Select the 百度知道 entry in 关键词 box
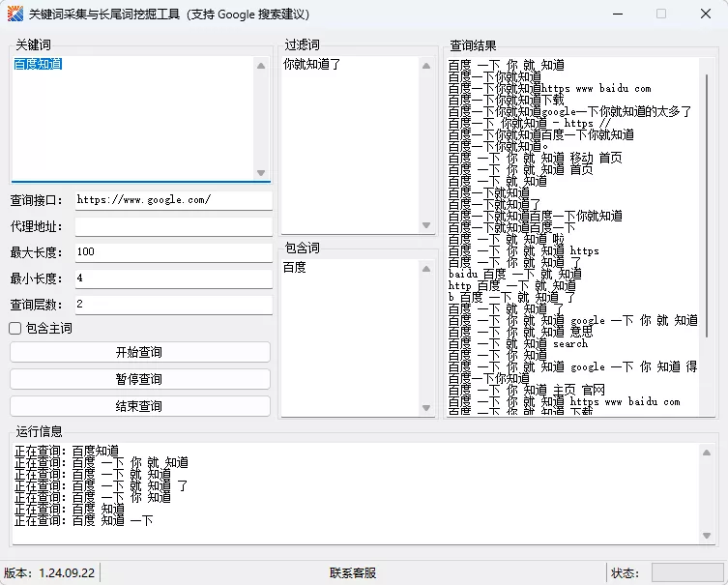 tap(38, 64)
